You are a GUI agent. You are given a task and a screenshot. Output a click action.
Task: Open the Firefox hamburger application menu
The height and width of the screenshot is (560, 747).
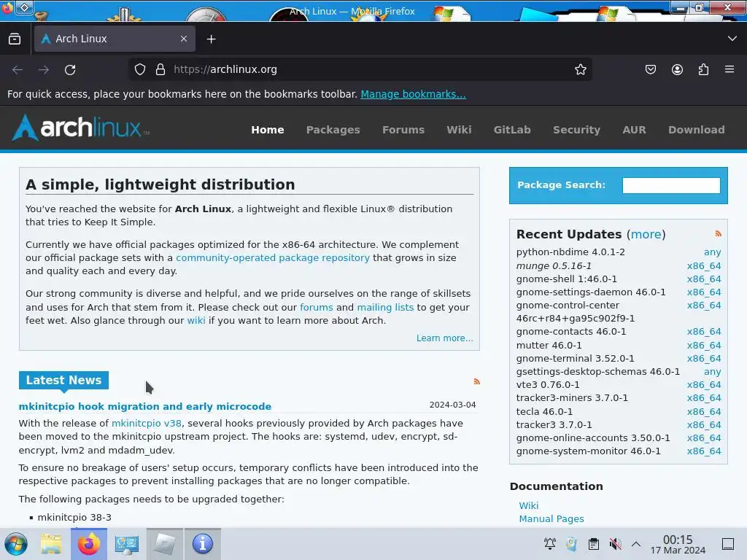click(729, 69)
